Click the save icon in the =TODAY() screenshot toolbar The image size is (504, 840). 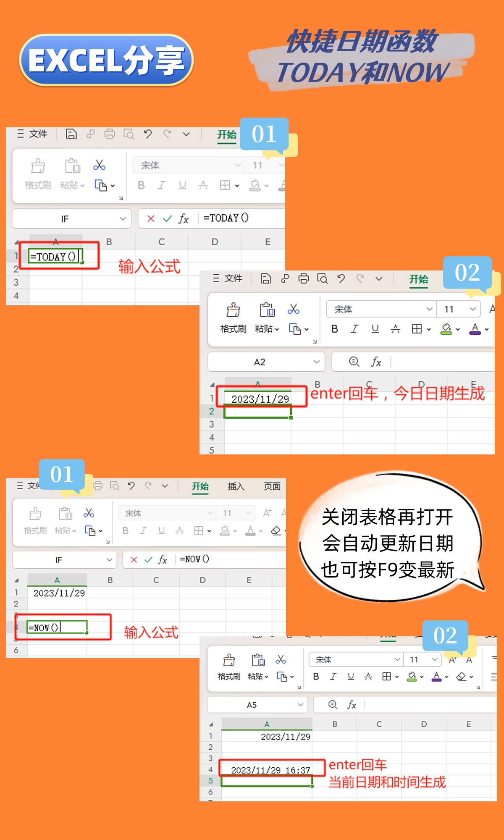coord(71,134)
